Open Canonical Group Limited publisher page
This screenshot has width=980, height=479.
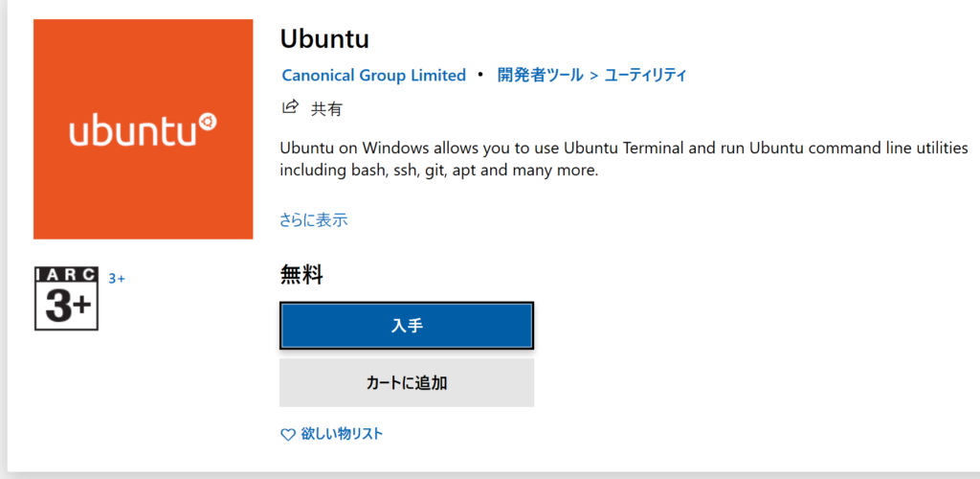[x=374, y=76]
